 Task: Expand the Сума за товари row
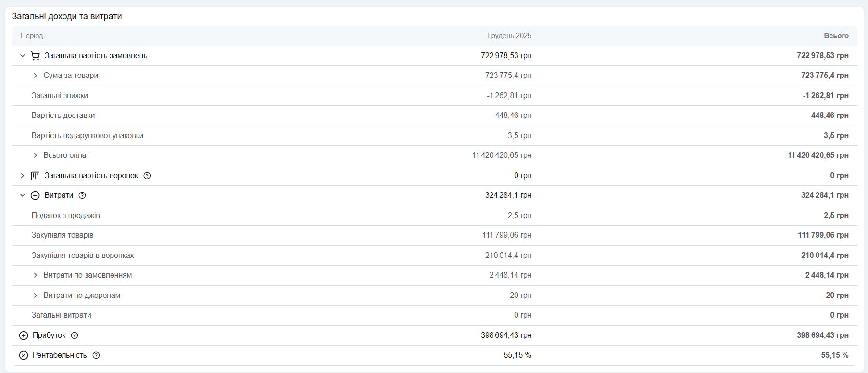tap(35, 76)
